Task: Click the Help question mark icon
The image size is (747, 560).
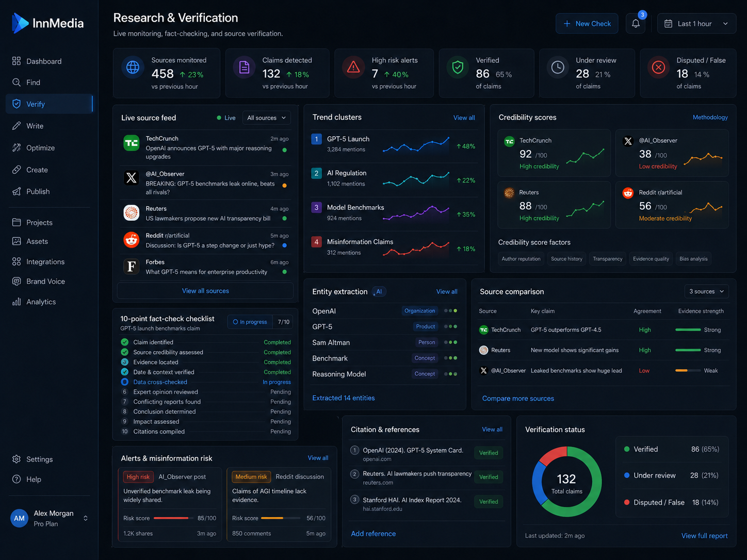Action: pos(17,479)
